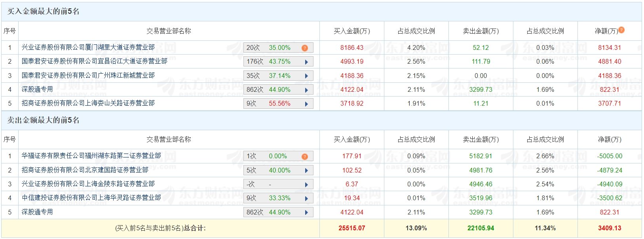This screenshot has width=644, height=239.
Task: Click the 1次 0.00% stats box
Action: point(278,156)
